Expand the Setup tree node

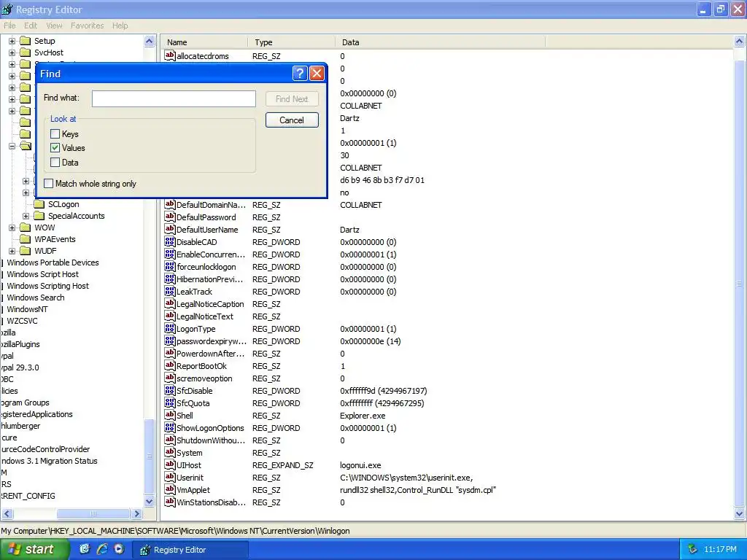pyautogui.click(x=12, y=41)
